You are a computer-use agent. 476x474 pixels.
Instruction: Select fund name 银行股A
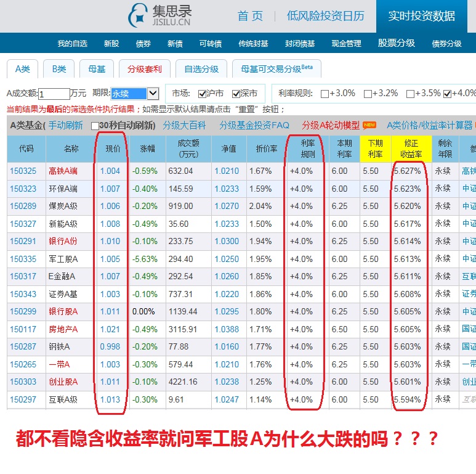pos(63,312)
